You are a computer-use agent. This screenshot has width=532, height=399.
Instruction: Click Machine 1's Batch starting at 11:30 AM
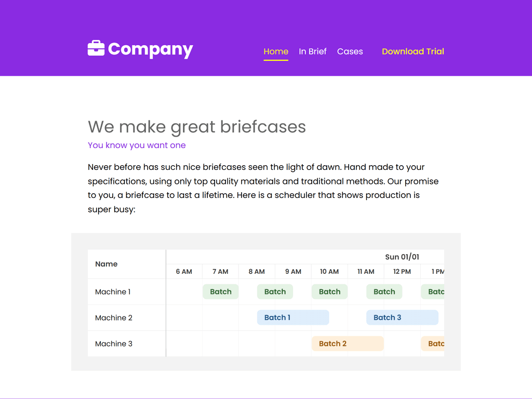[384, 291]
